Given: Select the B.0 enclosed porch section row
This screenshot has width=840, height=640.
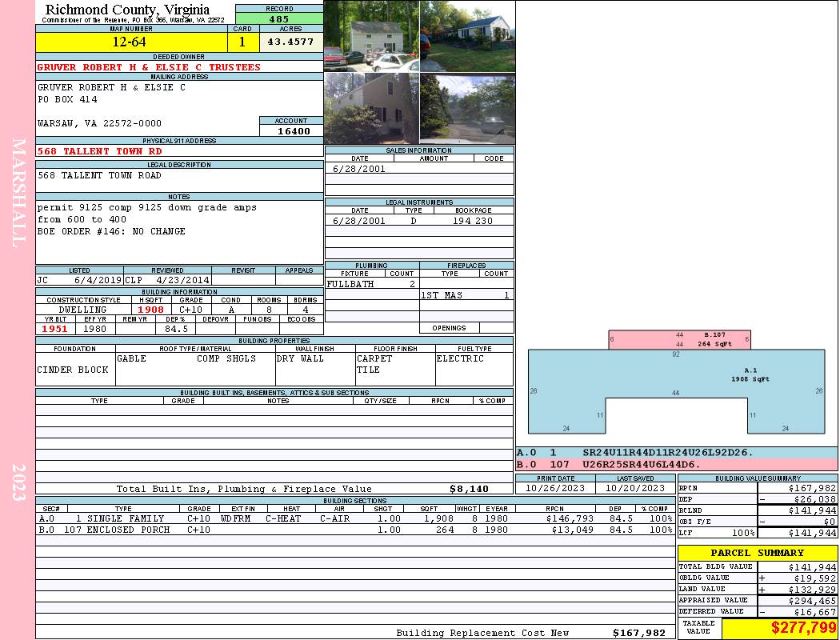Looking at the screenshot, I should [354, 530].
